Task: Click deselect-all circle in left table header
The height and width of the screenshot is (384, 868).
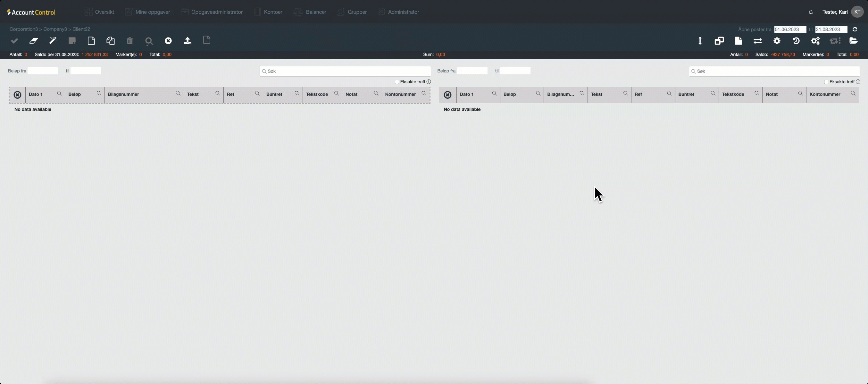Action: point(18,95)
